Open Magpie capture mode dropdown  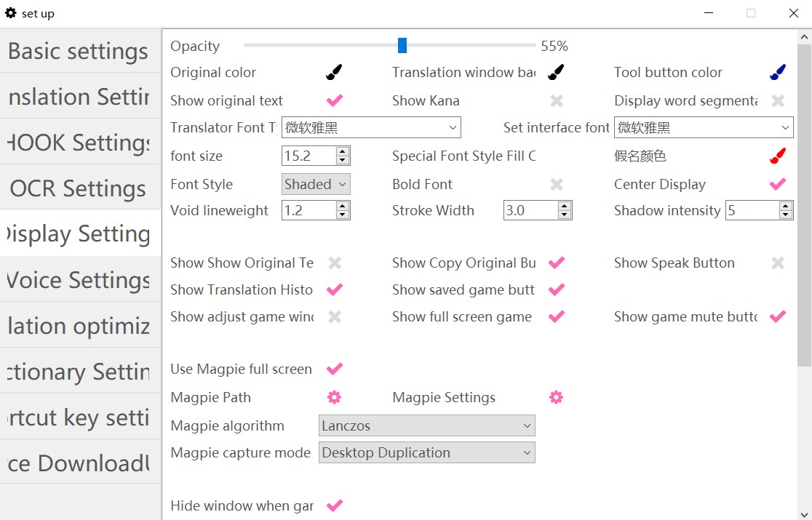(x=426, y=452)
